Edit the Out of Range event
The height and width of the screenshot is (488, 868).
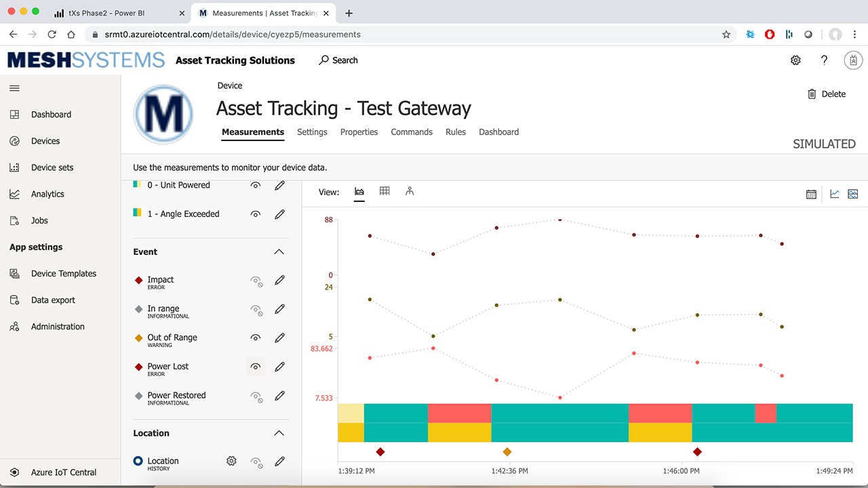[279, 338]
